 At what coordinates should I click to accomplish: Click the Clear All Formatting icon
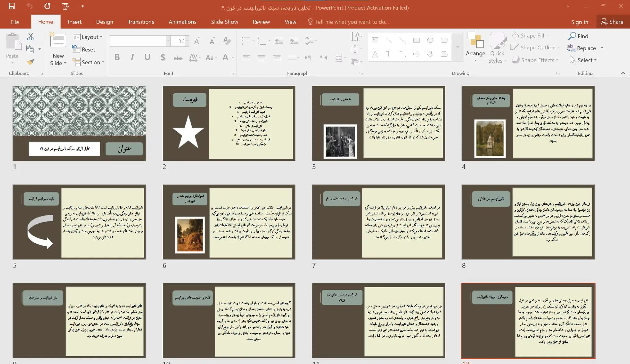[227, 41]
